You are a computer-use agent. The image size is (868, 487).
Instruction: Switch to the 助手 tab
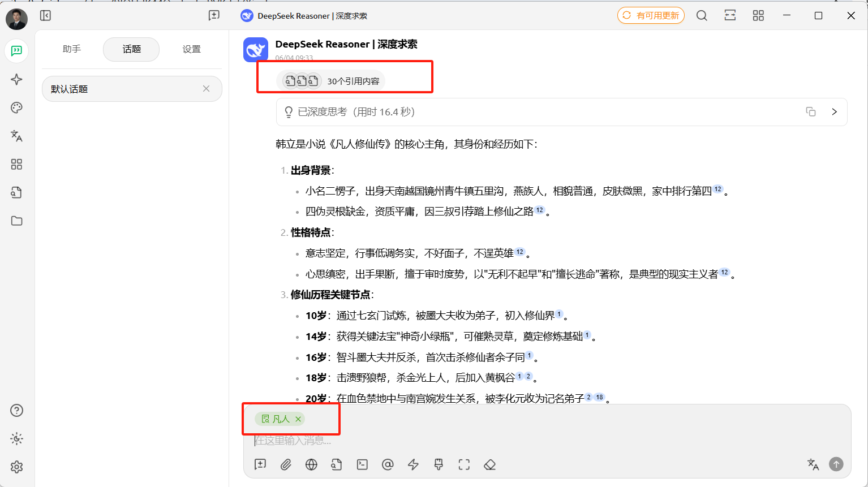point(72,49)
